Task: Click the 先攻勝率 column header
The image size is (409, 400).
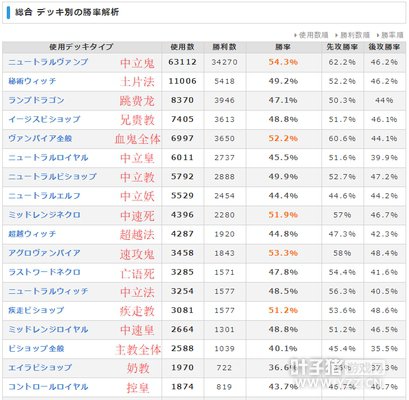Action: [342, 47]
